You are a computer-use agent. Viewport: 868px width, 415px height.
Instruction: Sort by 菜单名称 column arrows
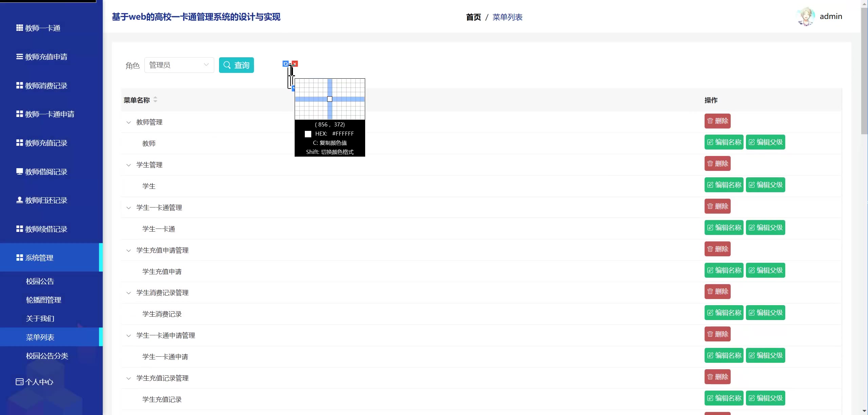[x=155, y=100]
